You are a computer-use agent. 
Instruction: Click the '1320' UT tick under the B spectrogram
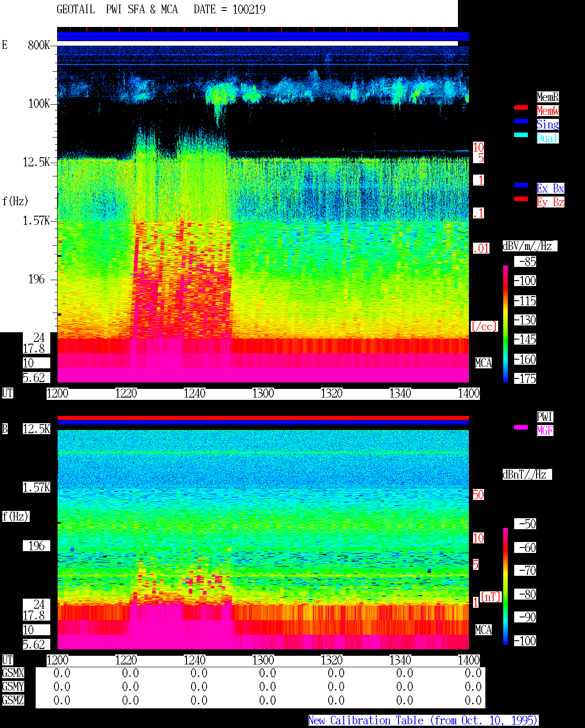tap(332, 660)
